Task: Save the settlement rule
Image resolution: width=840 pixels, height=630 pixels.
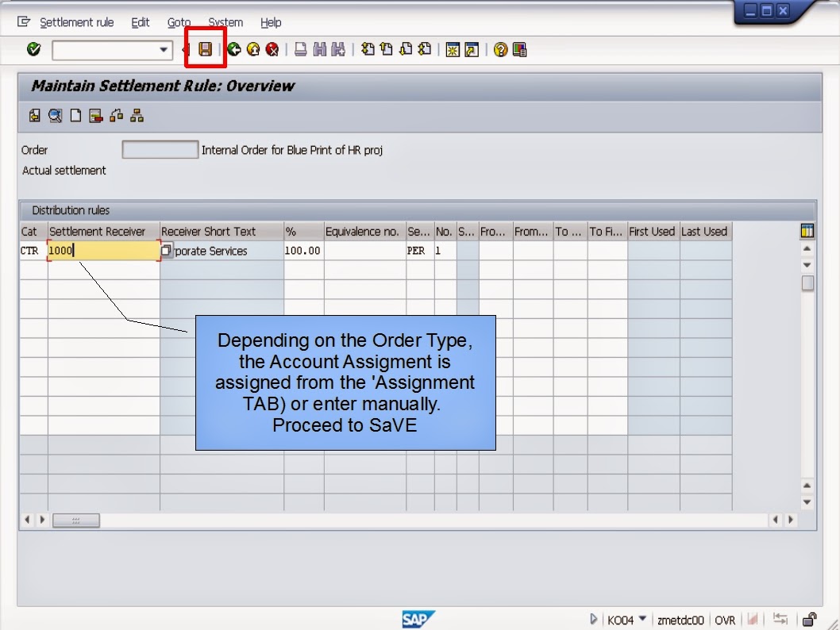Action: 204,49
